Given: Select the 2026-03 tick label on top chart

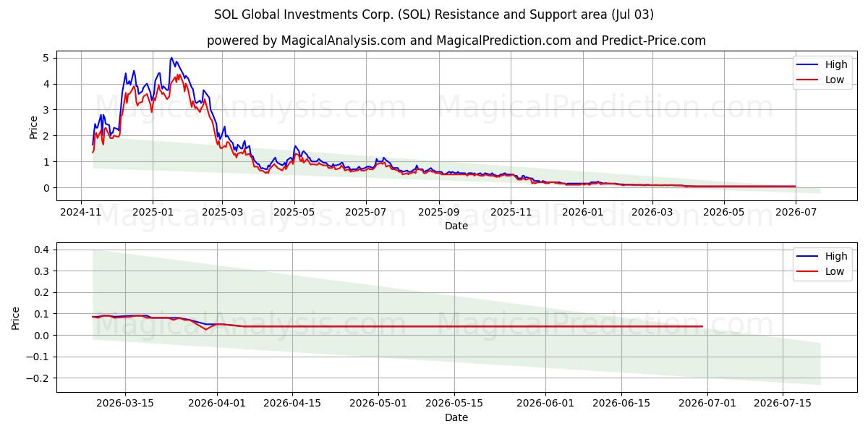Looking at the screenshot, I should (x=652, y=213).
